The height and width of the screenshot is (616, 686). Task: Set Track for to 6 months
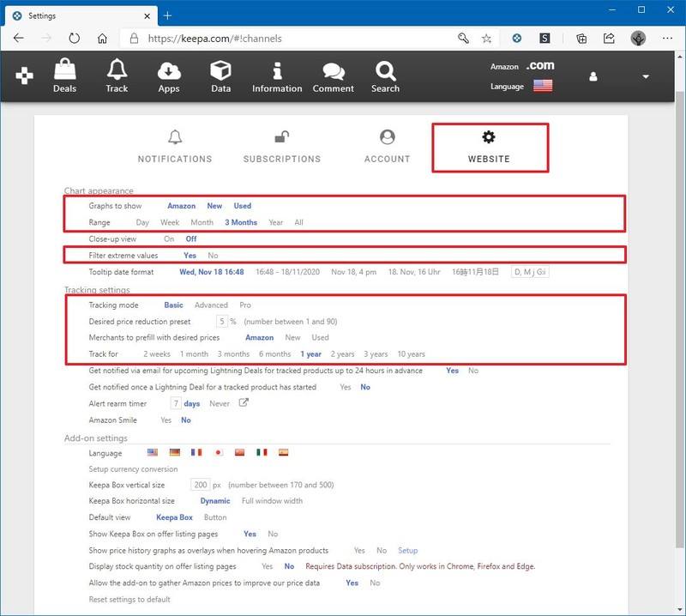[274, 353]
